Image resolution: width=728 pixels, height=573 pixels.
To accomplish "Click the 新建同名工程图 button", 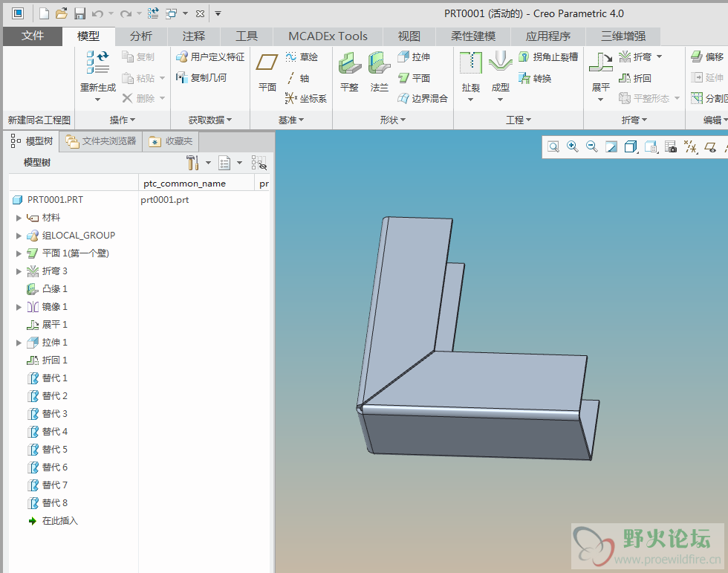I will (39, 120).
